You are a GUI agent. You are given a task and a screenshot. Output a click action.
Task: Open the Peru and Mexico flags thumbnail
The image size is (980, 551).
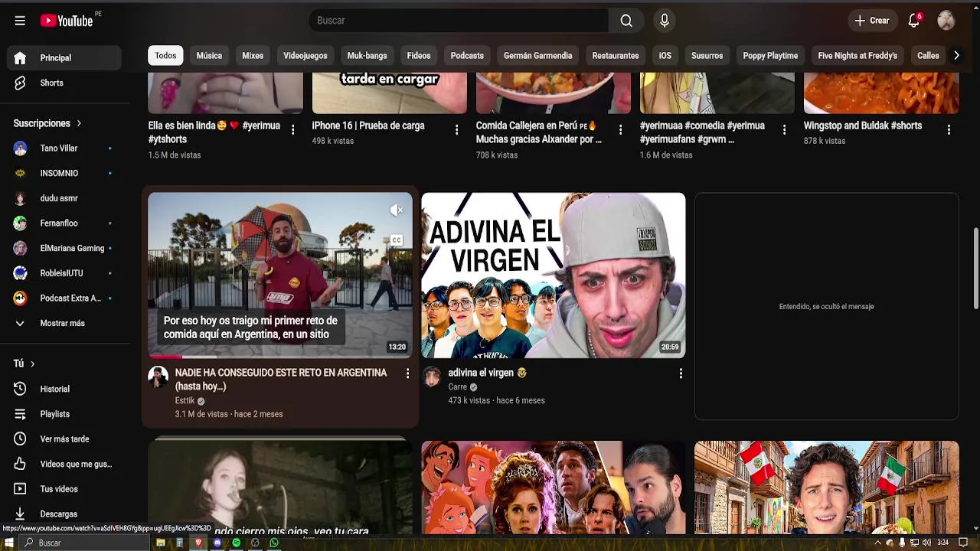[826, 487]
